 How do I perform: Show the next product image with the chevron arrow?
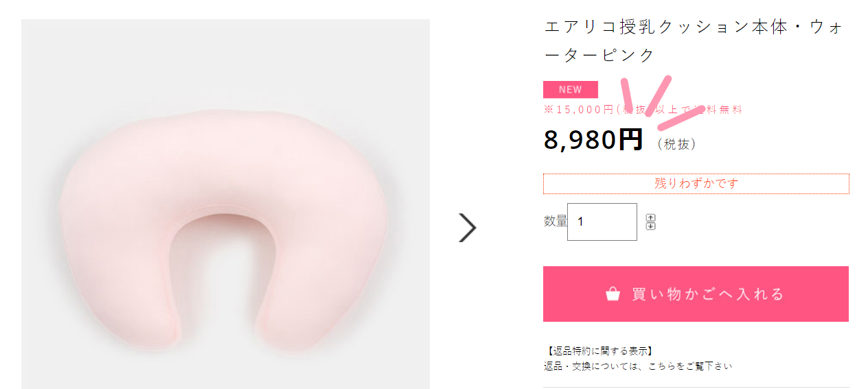pos(467,228)
